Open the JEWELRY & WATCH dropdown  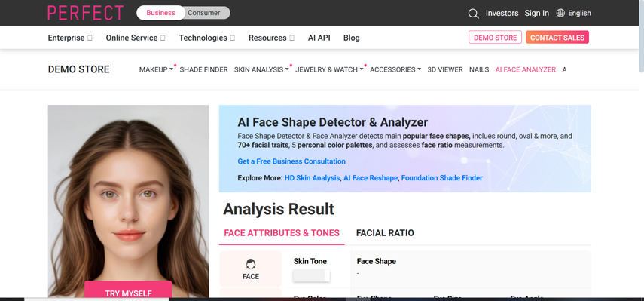point(329,69)
